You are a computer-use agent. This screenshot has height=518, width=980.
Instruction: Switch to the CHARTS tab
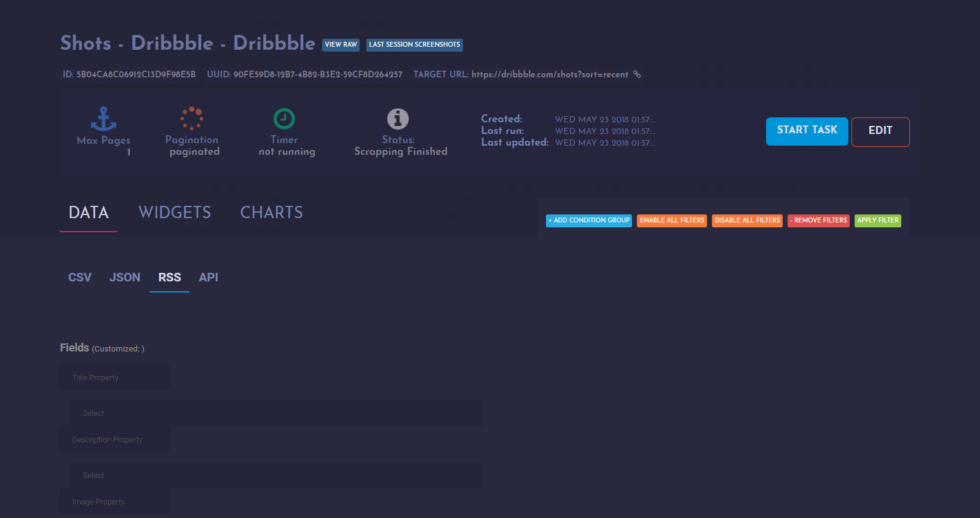tap(271, 213)
